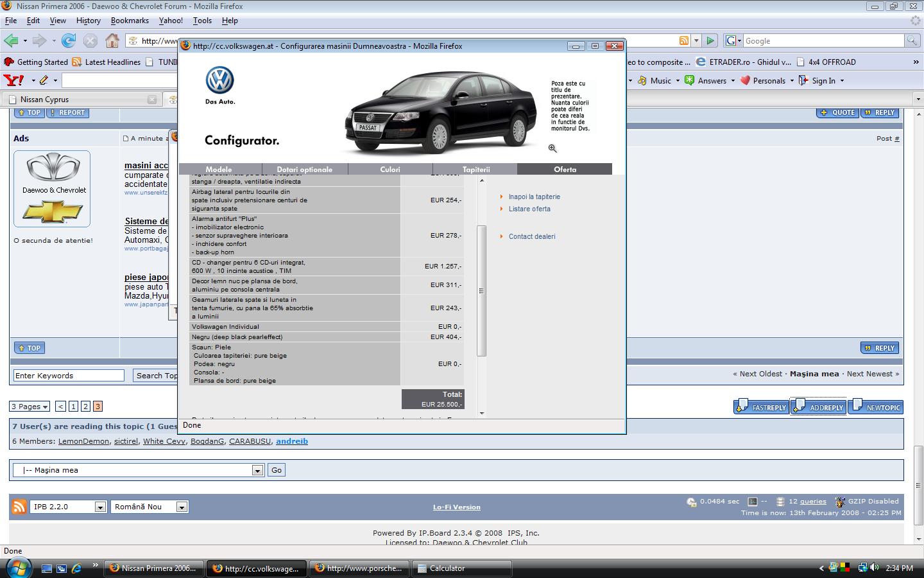Click the Go button beside forum jump

pyautogui.click(x=277, y=470)
